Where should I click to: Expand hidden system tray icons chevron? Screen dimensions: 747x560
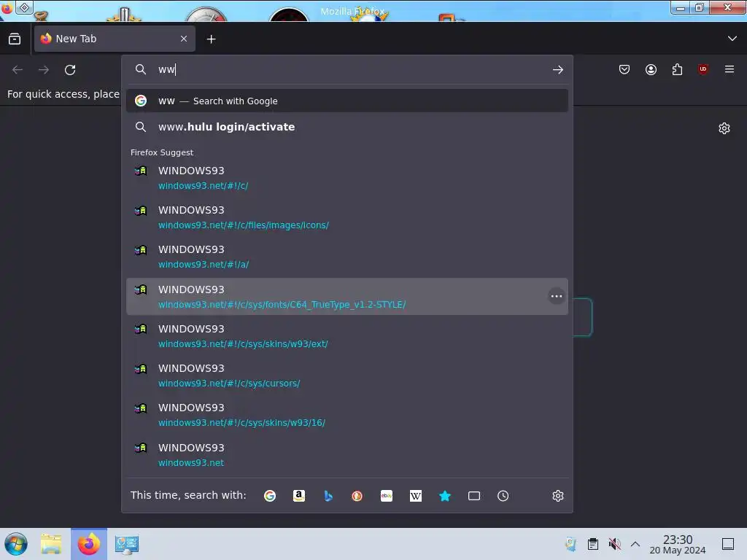coord(635,544)
